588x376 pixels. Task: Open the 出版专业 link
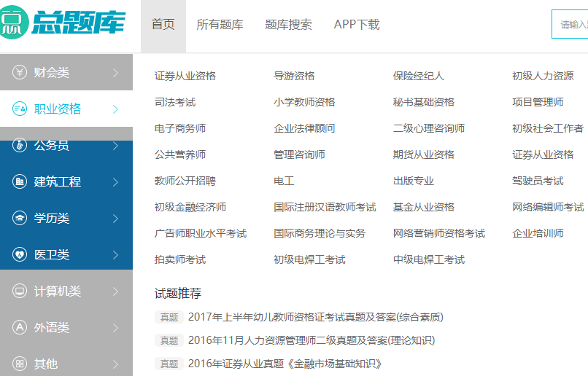pyautogui.click(x=413, y=181)
